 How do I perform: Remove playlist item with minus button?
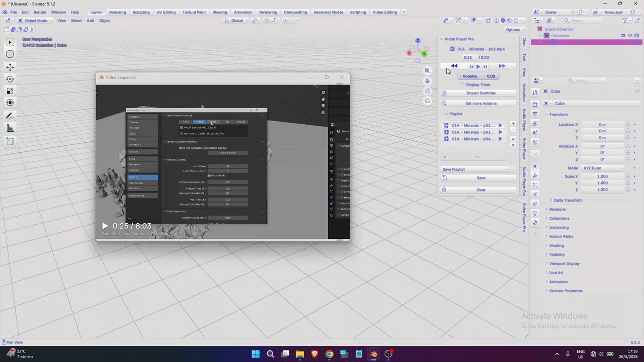pos(513,130)
